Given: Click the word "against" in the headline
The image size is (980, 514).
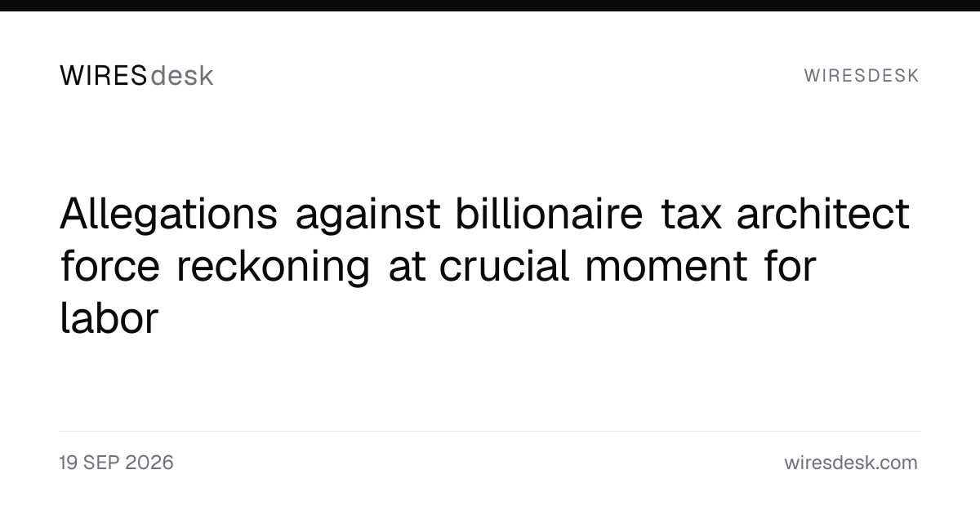Looking at the screenshot, I should [x=367, y=216].
